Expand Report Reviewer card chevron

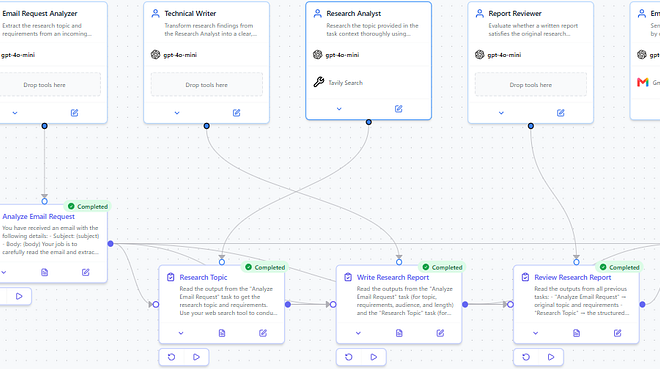click(x=501, y=113)
